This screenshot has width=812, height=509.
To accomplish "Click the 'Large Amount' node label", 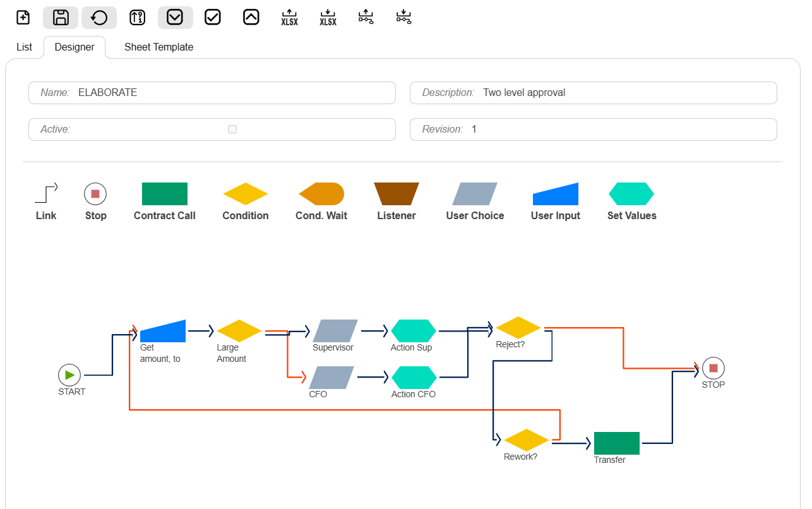I will (x=231, y=353).
